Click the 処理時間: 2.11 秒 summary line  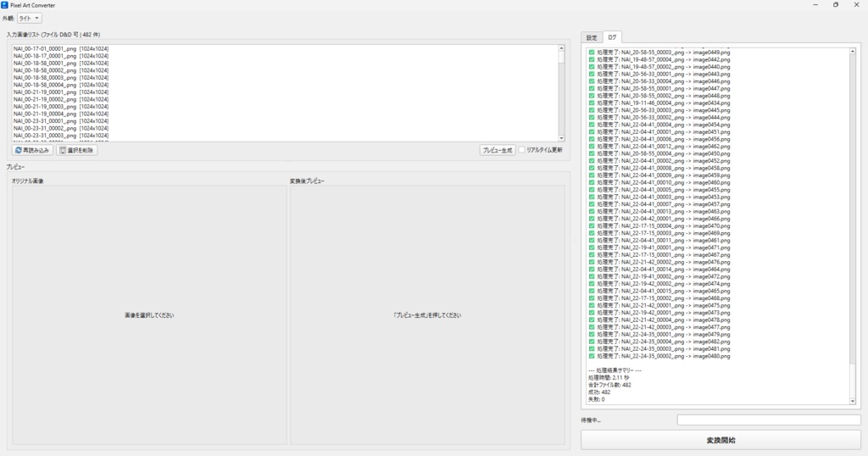pyautogui.click(x=609, y=377)
